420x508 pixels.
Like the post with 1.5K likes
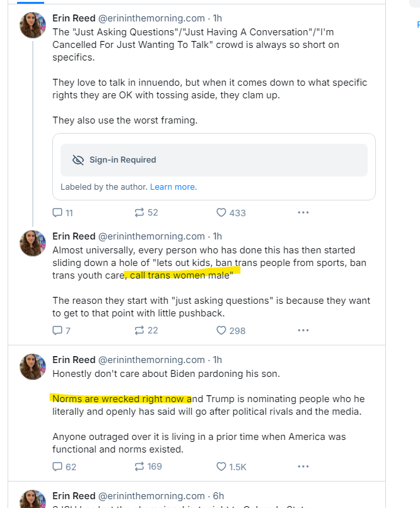point(221,467)
